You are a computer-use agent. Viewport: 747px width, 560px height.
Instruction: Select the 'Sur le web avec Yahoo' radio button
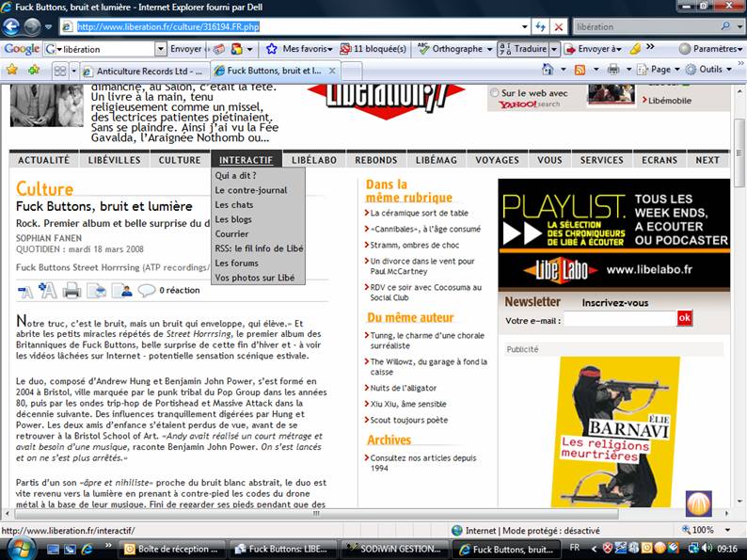pos(494,93)
